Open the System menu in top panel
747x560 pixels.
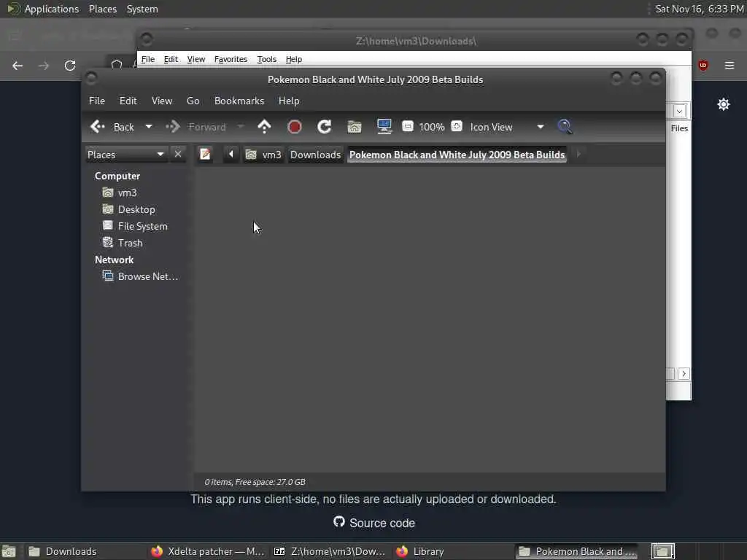(x=142, y=9)
